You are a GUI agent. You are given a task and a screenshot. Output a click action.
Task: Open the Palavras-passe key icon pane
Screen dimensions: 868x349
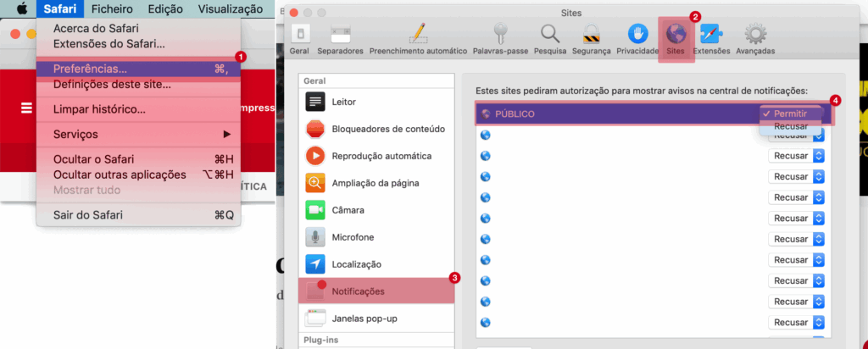tap(500, 40)
